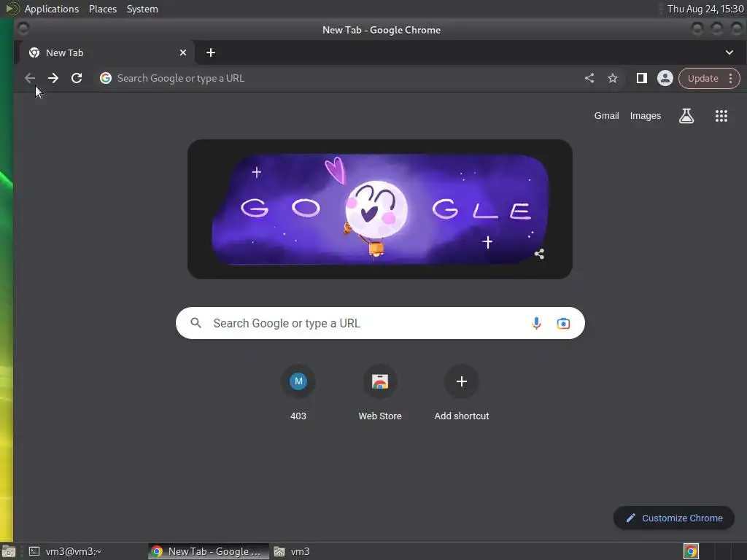
Task: Open Gmail link
Action: click(x=606, y=116)
